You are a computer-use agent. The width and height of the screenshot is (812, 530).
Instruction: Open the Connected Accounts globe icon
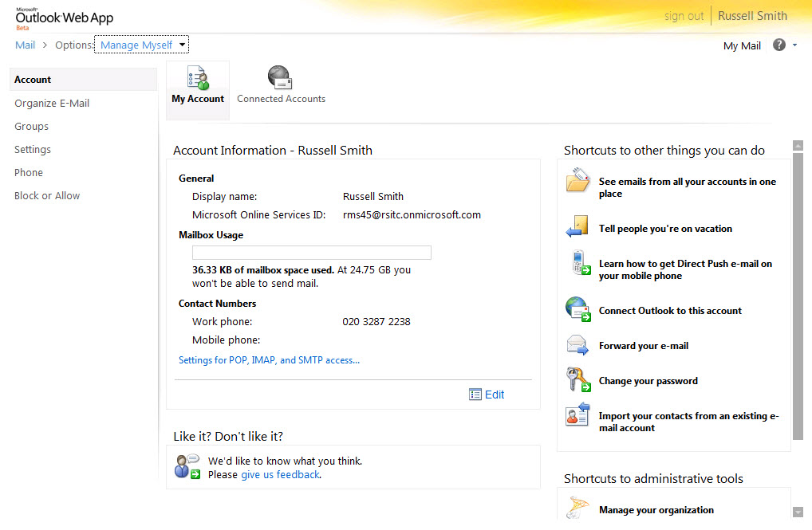pyautogui.click(x=280, y=77)
